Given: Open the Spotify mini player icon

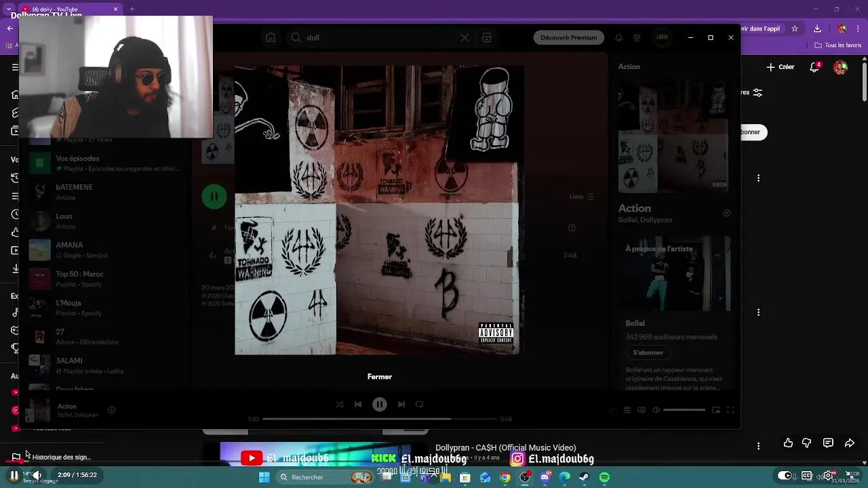Looking at the screenshot, I should [716, 410].
